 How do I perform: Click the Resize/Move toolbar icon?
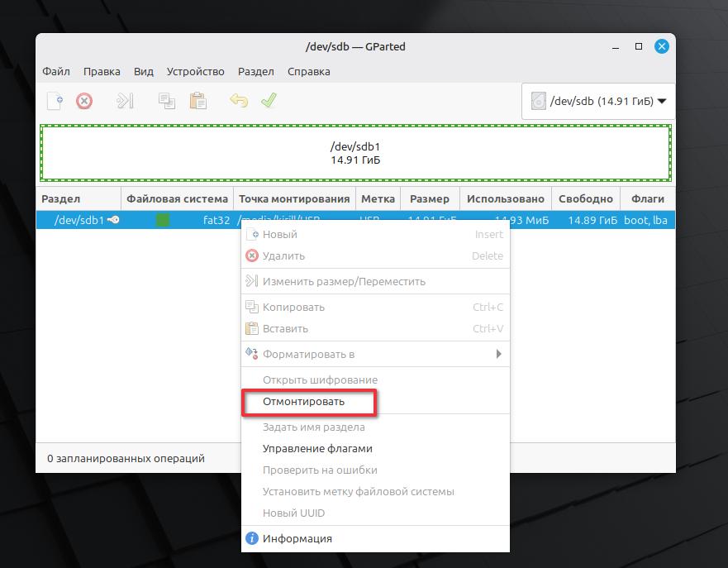[125, 101]
